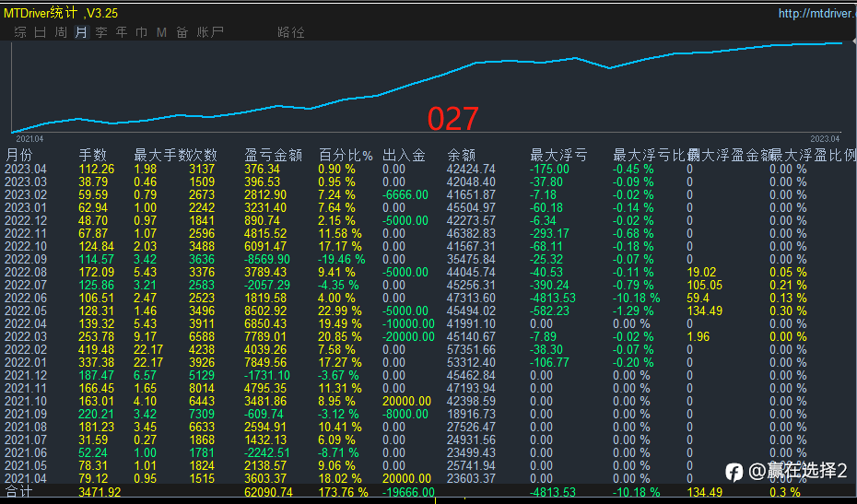Screen dimensions: 857x504
Task: Switch to the 日 daily tab
Action: coord(41,32)
